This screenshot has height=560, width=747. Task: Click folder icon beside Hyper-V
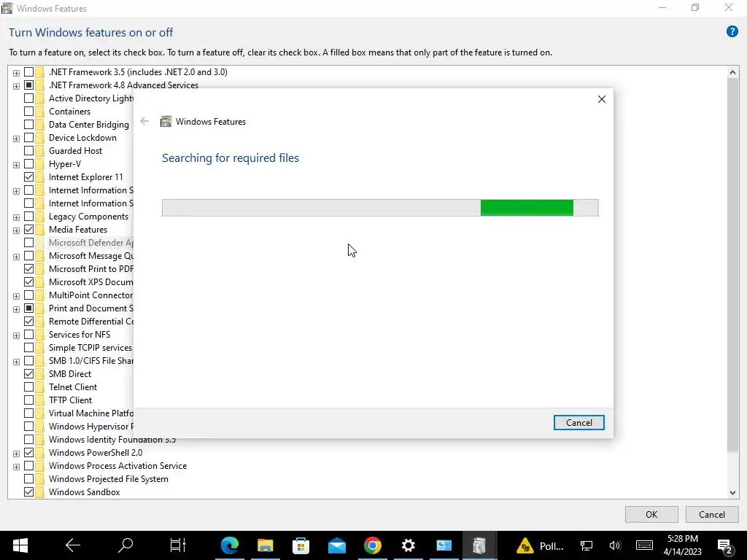40,164
